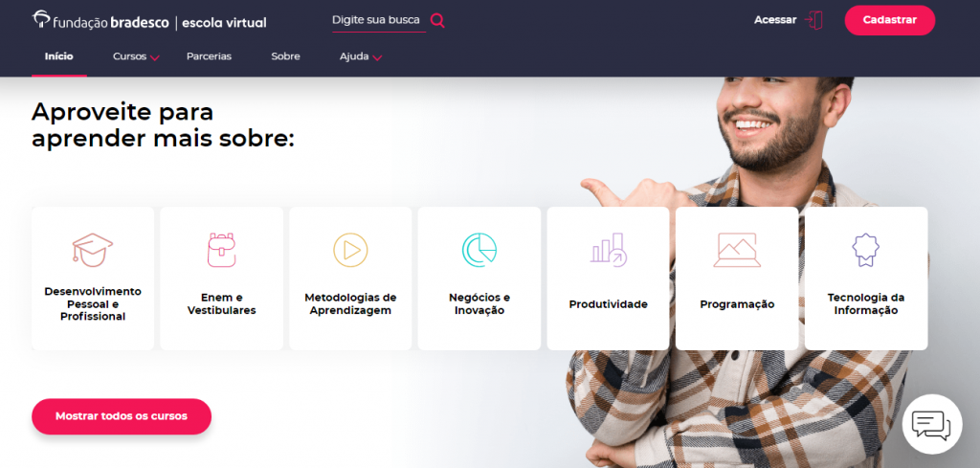Click the login door icon beside Acessar

pos(813,20)
